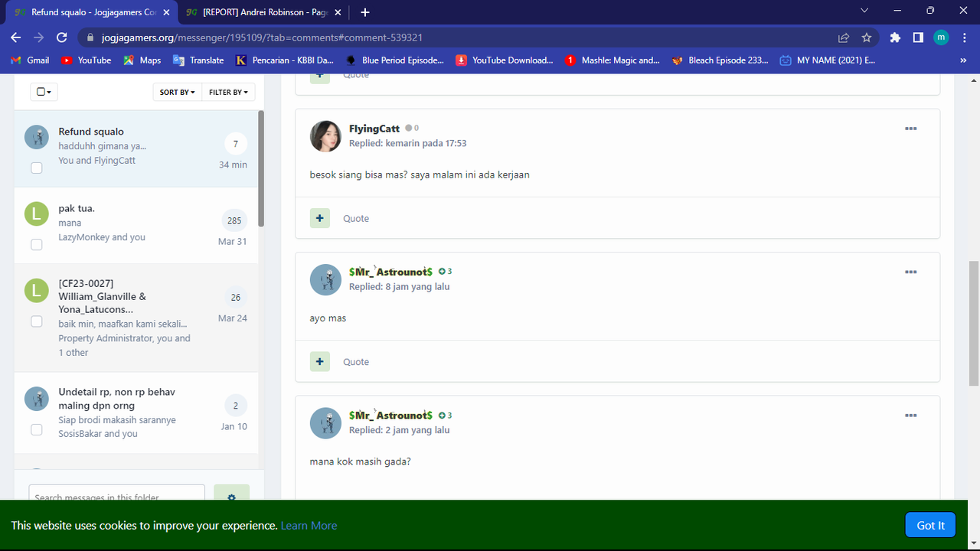Tick checkbox for Refund squalo conversation
Screen dimensions: 980x551
[37, 168]
